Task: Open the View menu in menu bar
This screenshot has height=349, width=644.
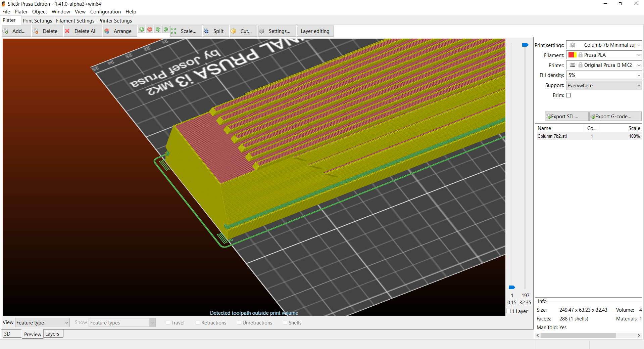Action: click(80, 12)
